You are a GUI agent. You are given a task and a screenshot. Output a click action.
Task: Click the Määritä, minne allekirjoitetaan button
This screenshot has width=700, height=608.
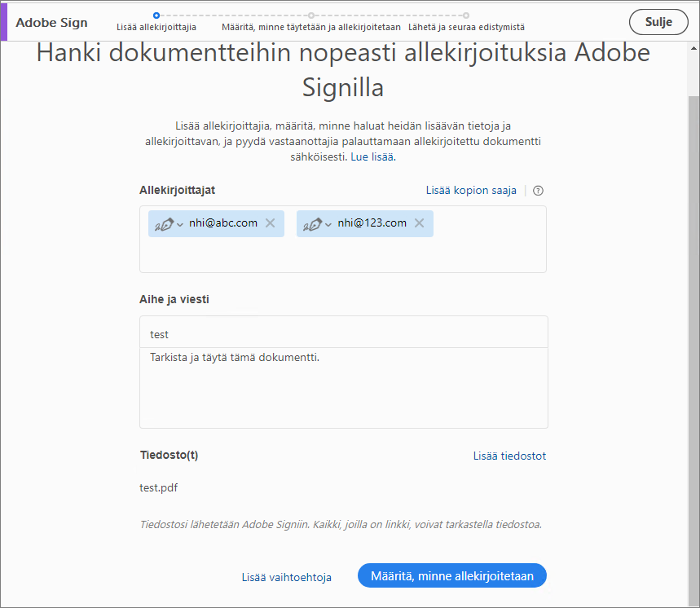click(451, 575)
